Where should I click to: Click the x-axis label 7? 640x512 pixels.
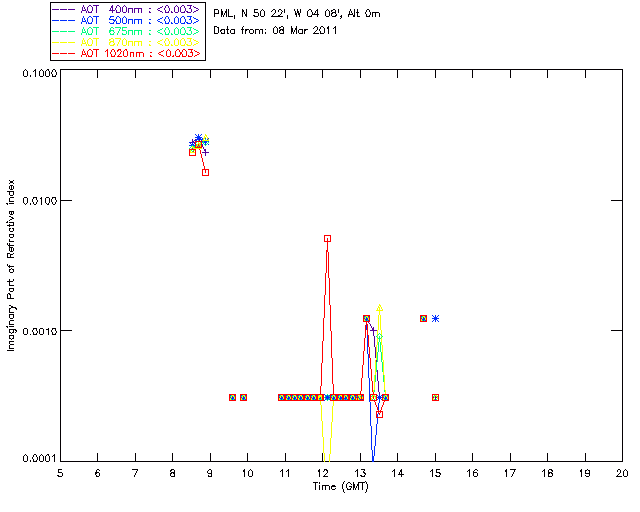click(x=135, y=474)
